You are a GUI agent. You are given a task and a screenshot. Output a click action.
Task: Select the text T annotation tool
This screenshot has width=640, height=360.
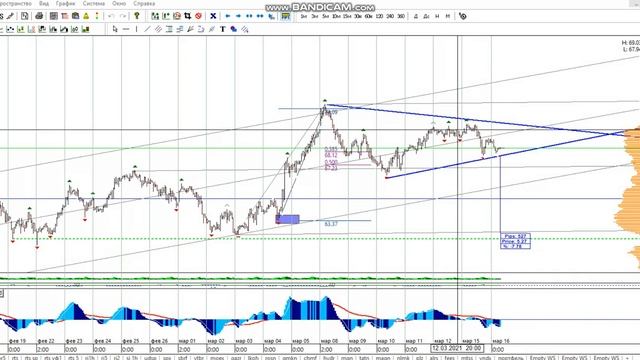point(223,29)
